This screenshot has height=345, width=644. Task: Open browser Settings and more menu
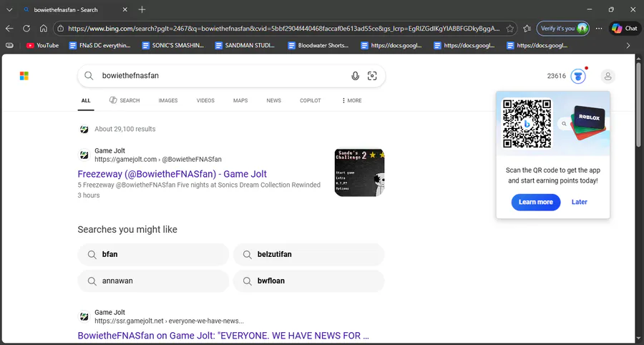(599, 29)
